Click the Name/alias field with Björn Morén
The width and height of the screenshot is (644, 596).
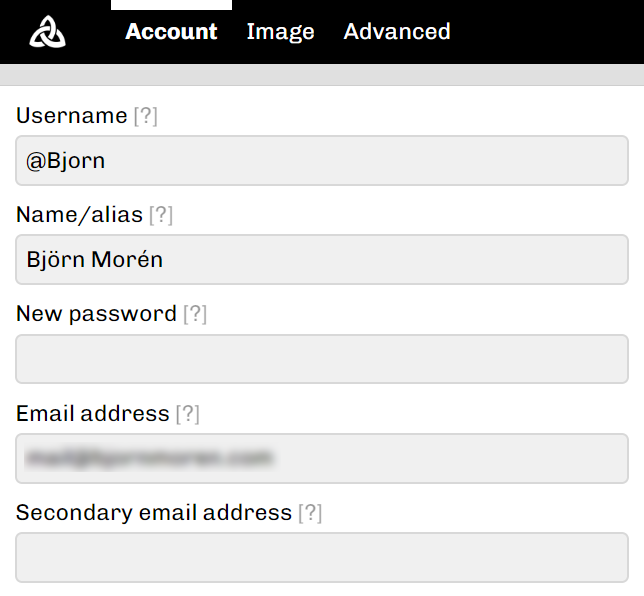click(322, 260)
